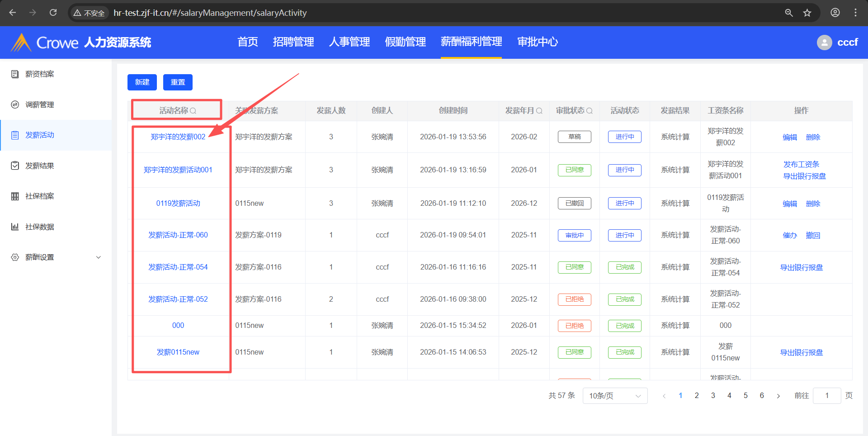Open the 发薪活动-正常-060 activity link
Image resolution: width=868 pixels, height=436 pixels.
178,235
